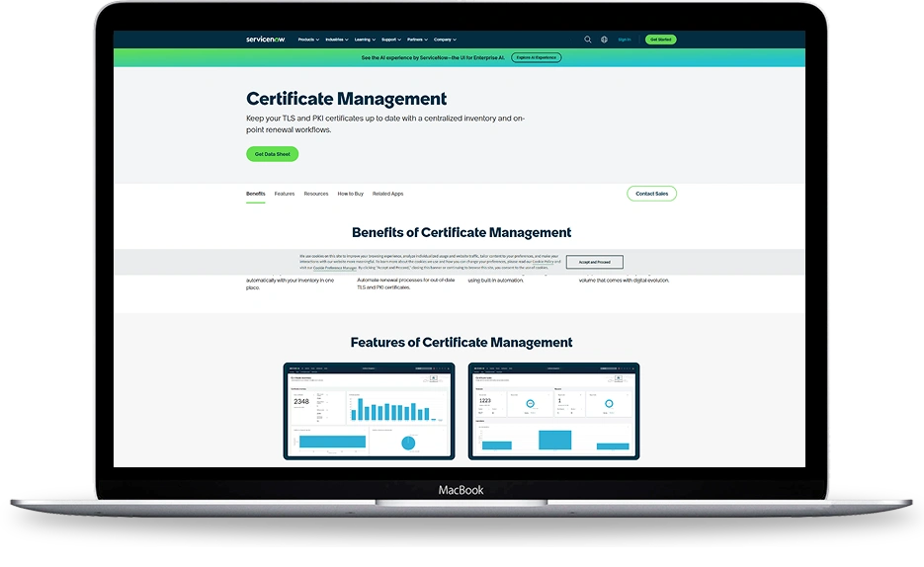This screenshot has width=924, height=567.
Task: Click Accept and Proceed cookie button
Action: [595, 262]
